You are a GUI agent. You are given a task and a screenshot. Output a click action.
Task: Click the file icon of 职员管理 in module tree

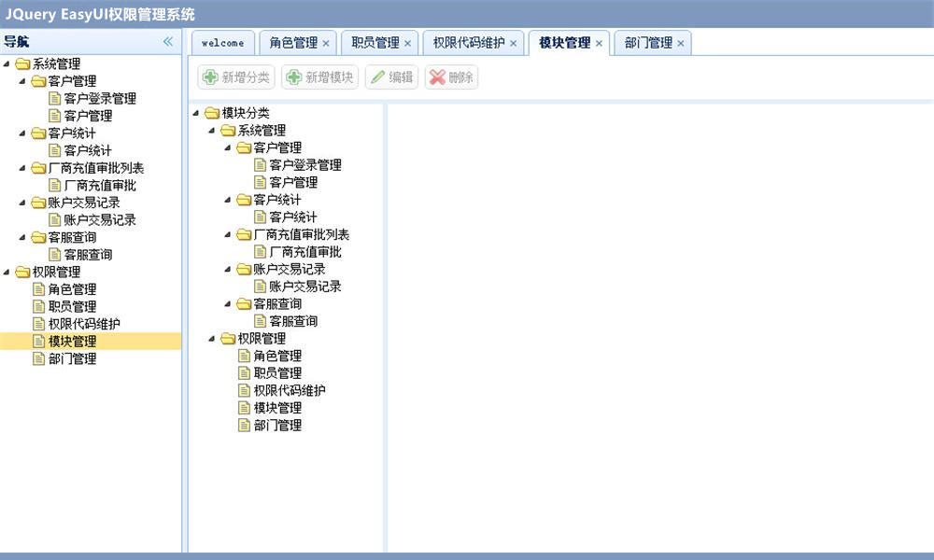point(244,373)
